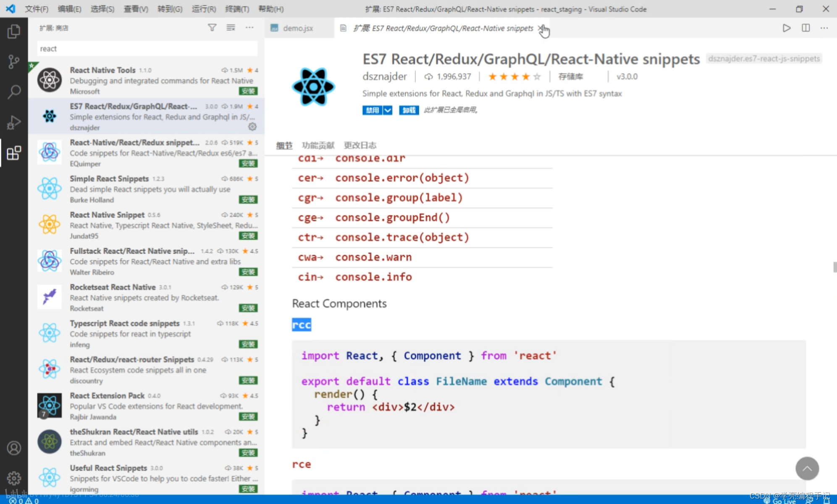
Task: Click React Extension Pack icon
Action: [50, 405]
